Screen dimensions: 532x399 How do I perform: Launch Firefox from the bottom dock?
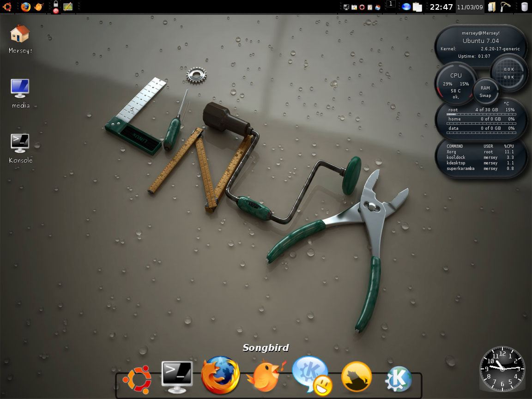[x=220, y=375]
